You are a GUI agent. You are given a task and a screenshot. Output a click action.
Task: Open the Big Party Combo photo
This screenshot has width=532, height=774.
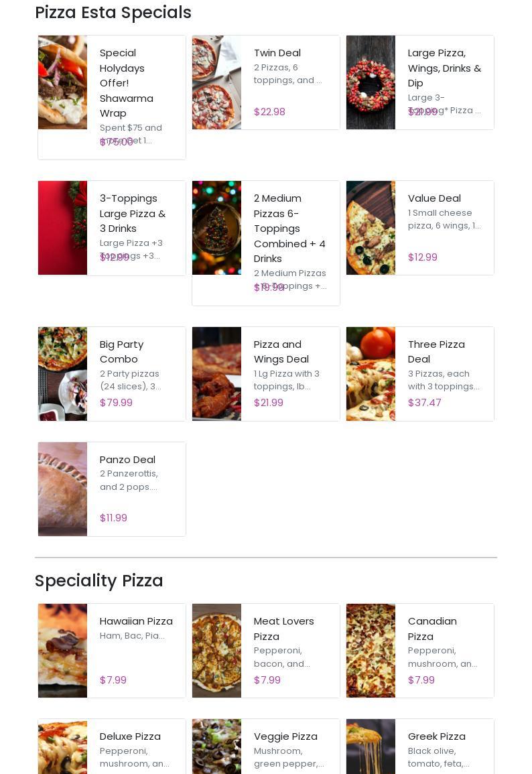[62, 374]
